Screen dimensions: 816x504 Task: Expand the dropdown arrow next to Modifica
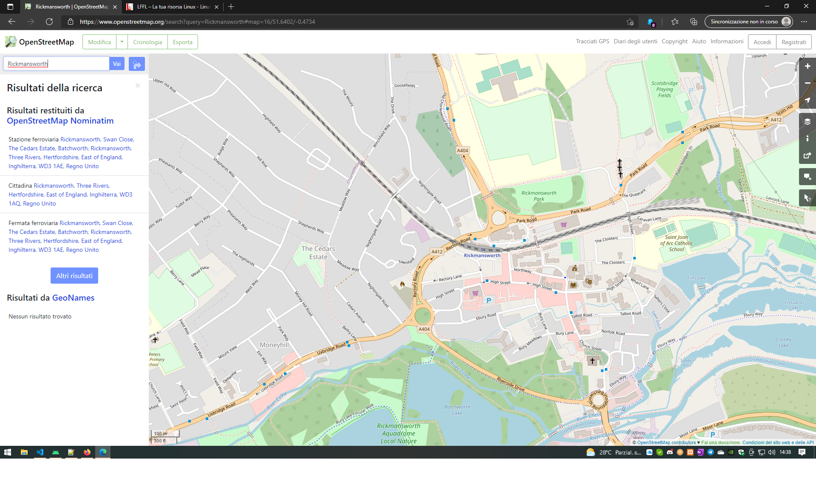[x=122, y=42]
